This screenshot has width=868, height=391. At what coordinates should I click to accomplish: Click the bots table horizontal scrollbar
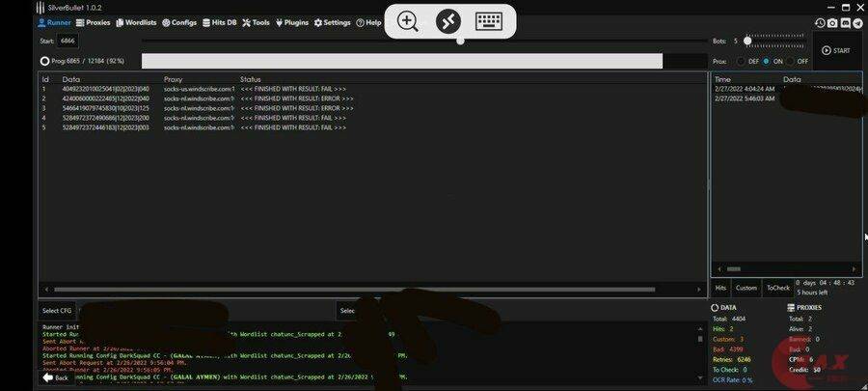[x=354, y=290]
